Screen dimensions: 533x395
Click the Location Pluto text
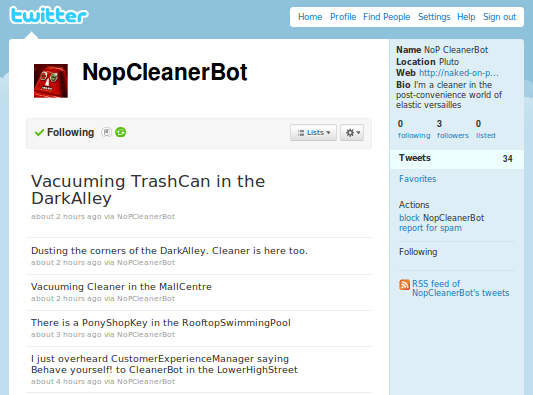pyautogui.click(x=427, y=62)
